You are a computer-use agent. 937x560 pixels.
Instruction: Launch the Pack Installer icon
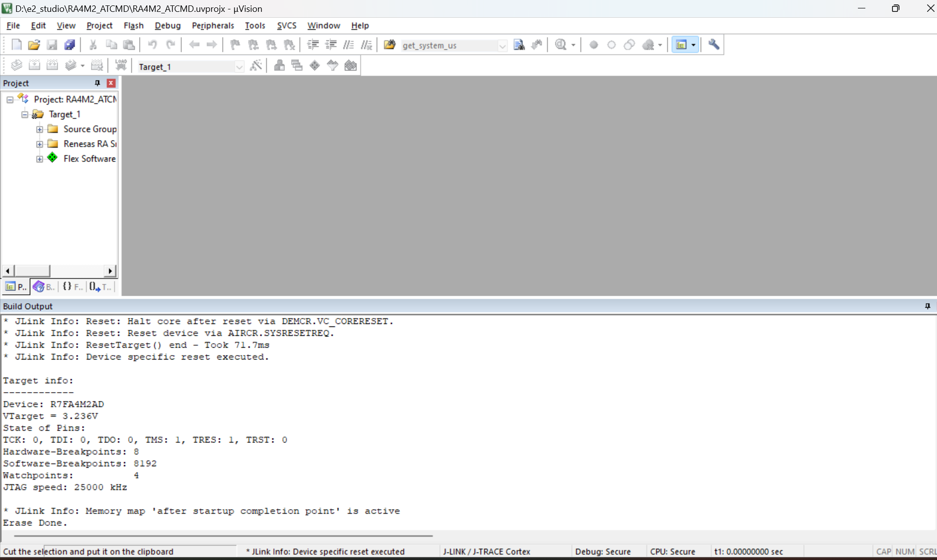350,66
